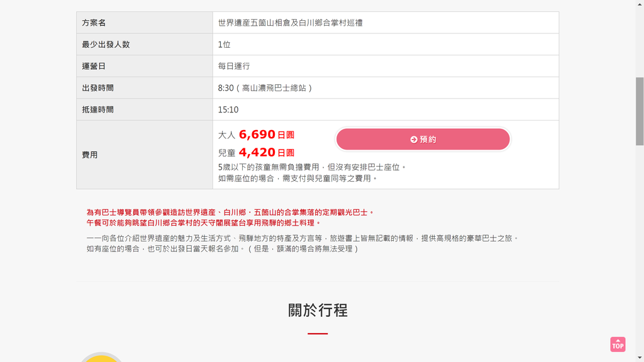Click the vertical scrollbar thumb
Viewport: 644px width, 362px height.
(640, 111)
